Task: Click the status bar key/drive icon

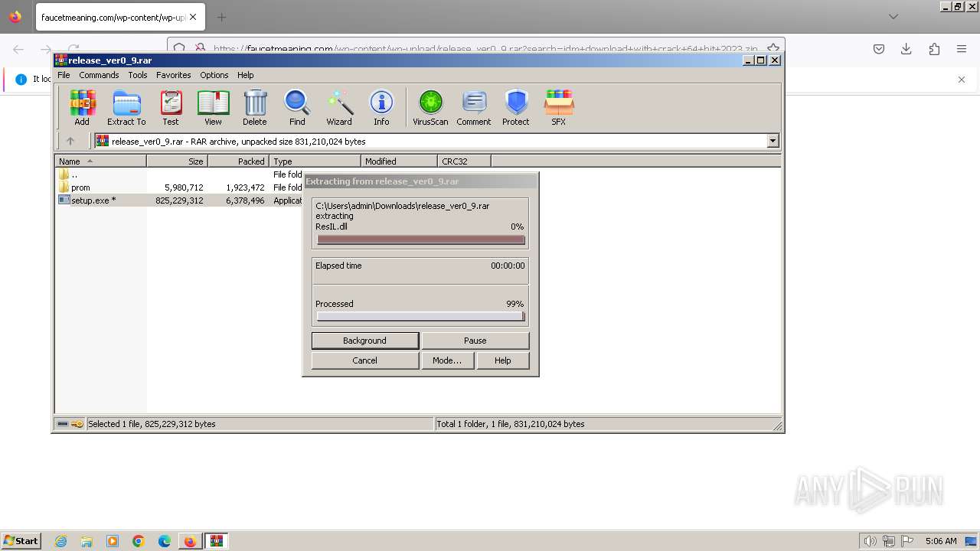Action: pos(70,424)
